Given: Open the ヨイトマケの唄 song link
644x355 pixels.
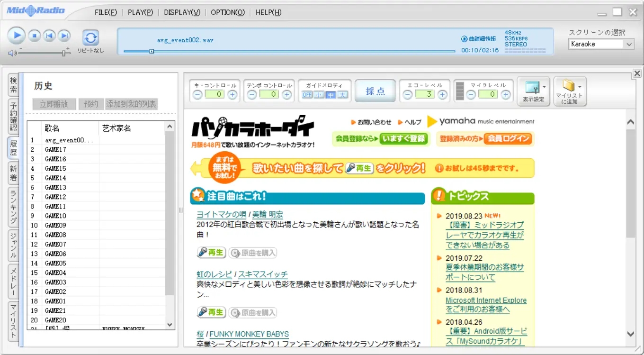Looking at the screenshot, I should pos(221,214).
